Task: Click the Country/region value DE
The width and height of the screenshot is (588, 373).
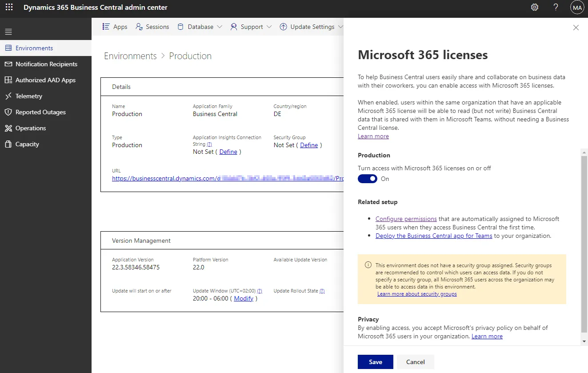Action: click(x=277, y=114)
